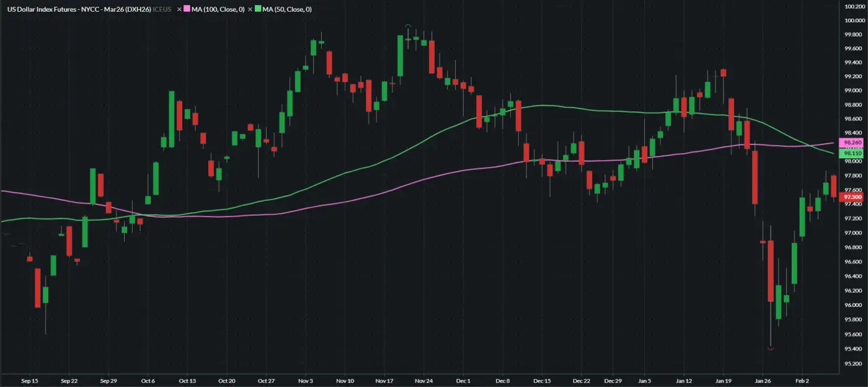Click the ICEUS exchange label

162,9
